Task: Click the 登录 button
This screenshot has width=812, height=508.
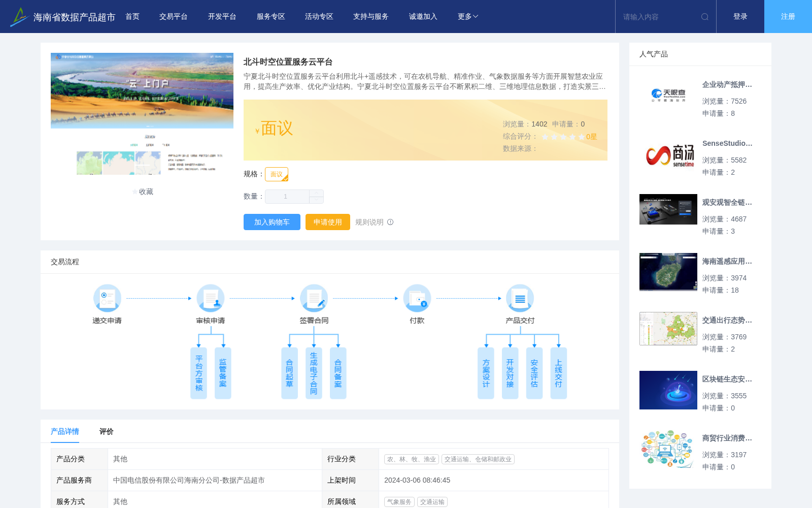Action: coord(740,17)
